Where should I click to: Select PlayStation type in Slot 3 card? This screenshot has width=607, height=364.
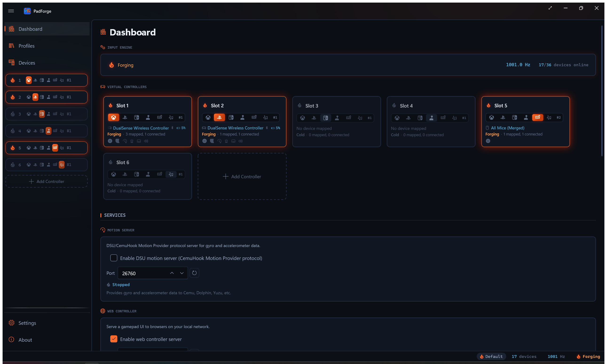tap(314, 118)
